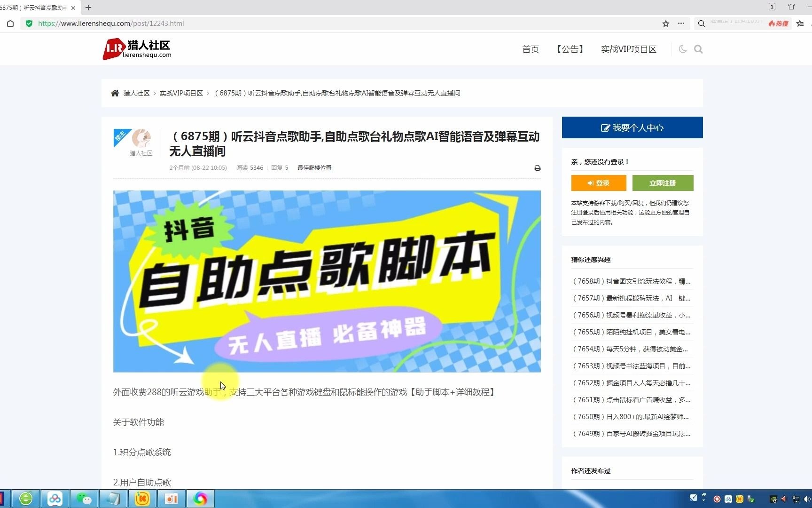
Task: Open Baidu Netdisk from the taskbar
Action: [x=55, y=499]
